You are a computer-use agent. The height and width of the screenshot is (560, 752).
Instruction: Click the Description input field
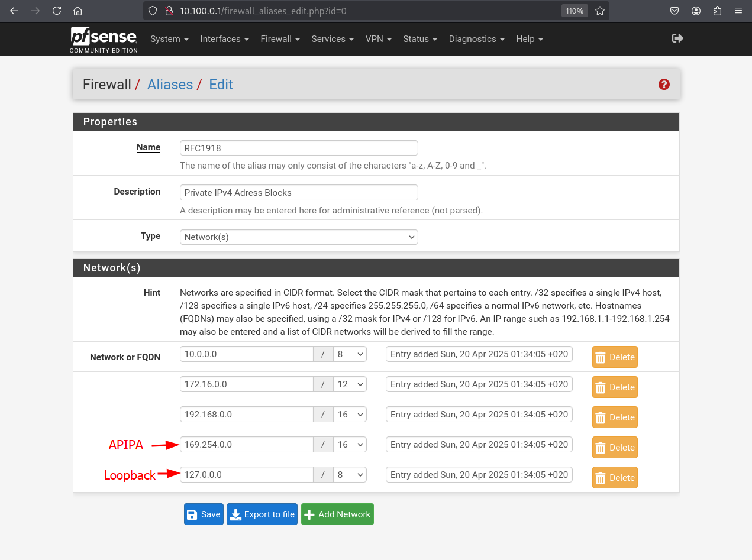pyautogui.click(x=299, y=192)
